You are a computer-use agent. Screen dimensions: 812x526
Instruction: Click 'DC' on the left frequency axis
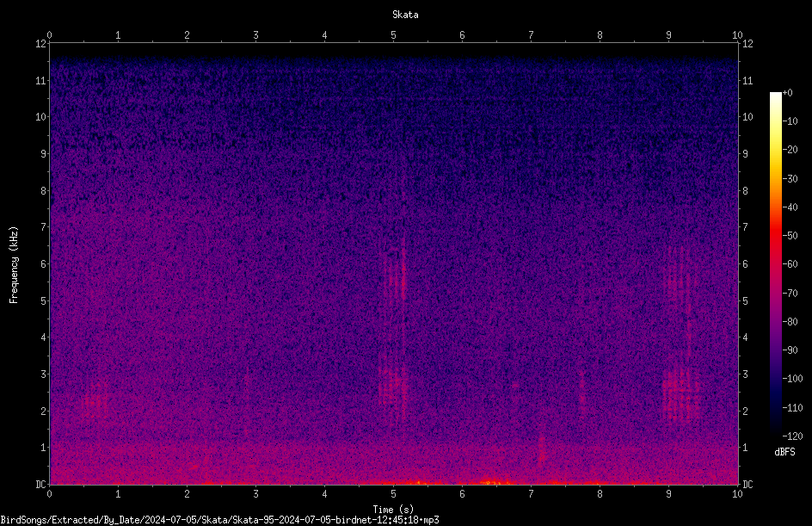40,485
